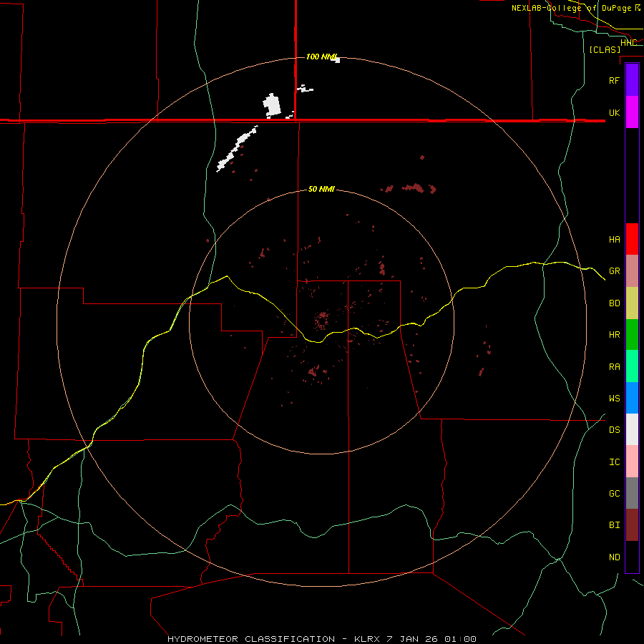Click the purple RF color swatch in legend

(x=632, y=80)
